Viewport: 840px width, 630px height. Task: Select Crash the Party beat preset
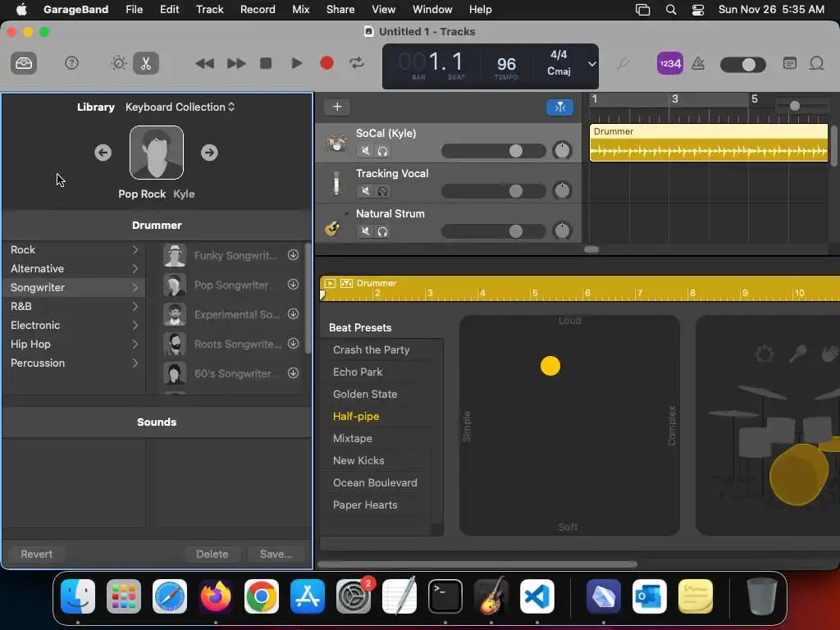point(372,349)
